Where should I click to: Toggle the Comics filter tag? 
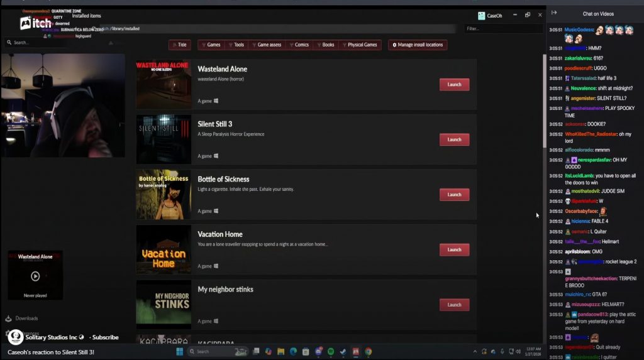coord(299,45)
